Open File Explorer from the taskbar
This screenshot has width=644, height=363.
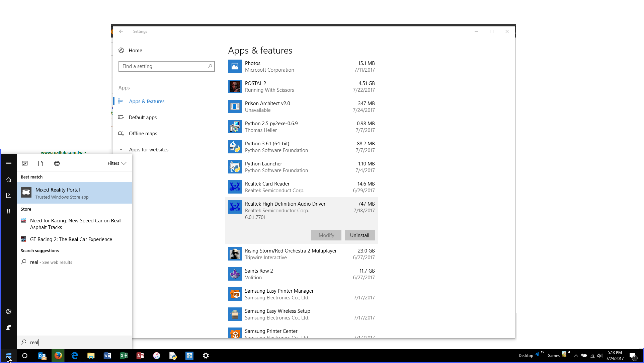[91, 356]
